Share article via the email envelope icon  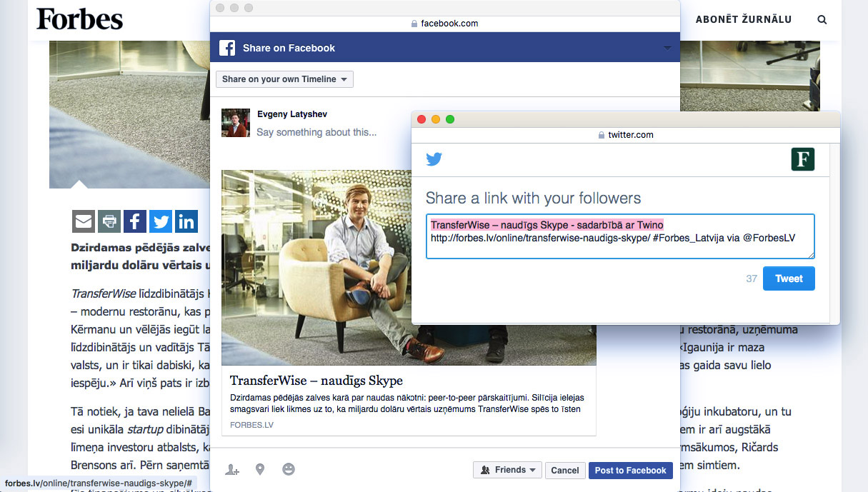point(84,221)
